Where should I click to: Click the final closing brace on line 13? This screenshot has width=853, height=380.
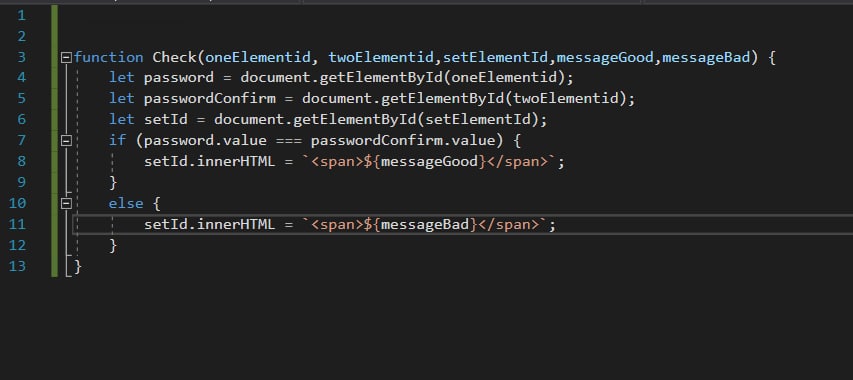78,266
